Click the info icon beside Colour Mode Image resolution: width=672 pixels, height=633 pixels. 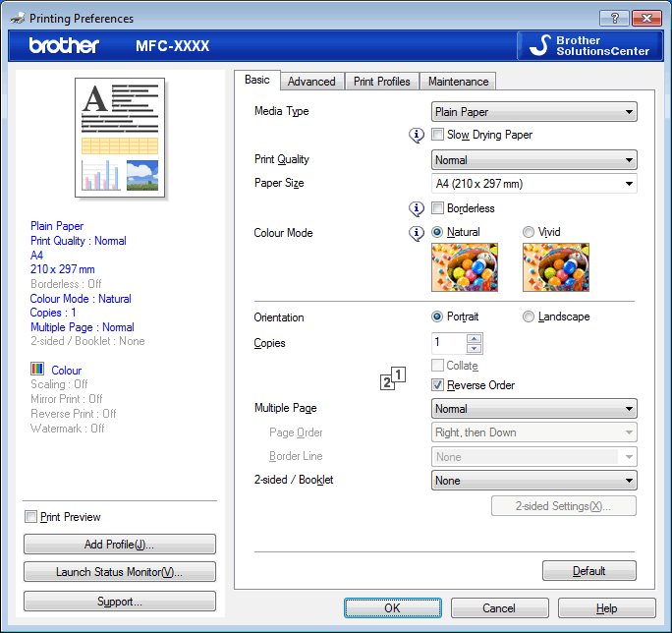[417, 233]
